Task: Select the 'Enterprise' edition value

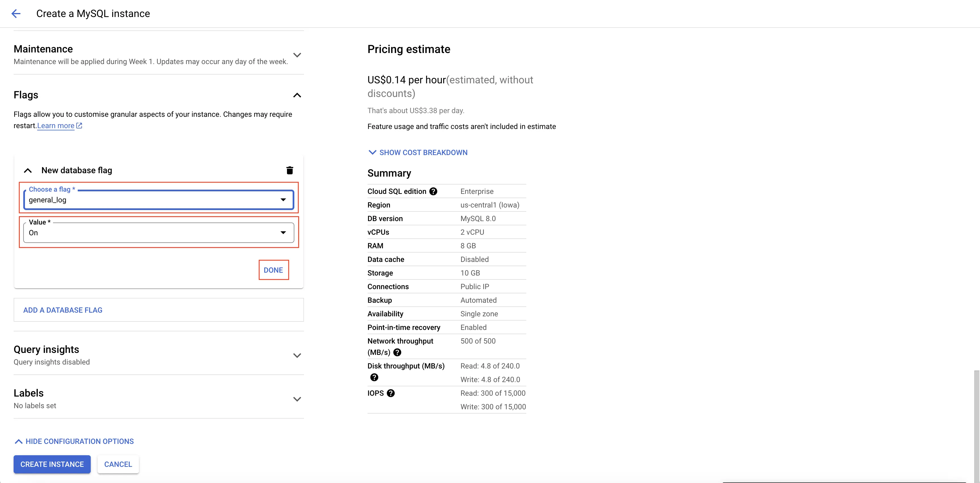Action: click(477, 191)
